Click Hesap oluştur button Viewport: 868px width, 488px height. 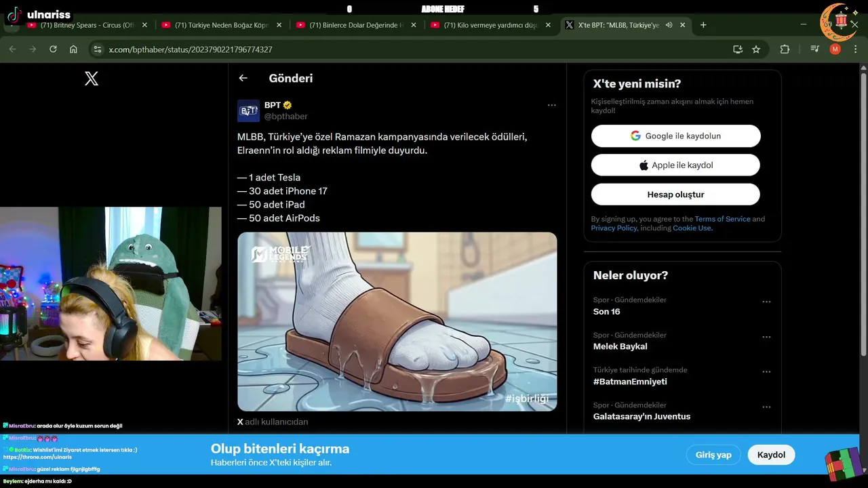[675, 195]
